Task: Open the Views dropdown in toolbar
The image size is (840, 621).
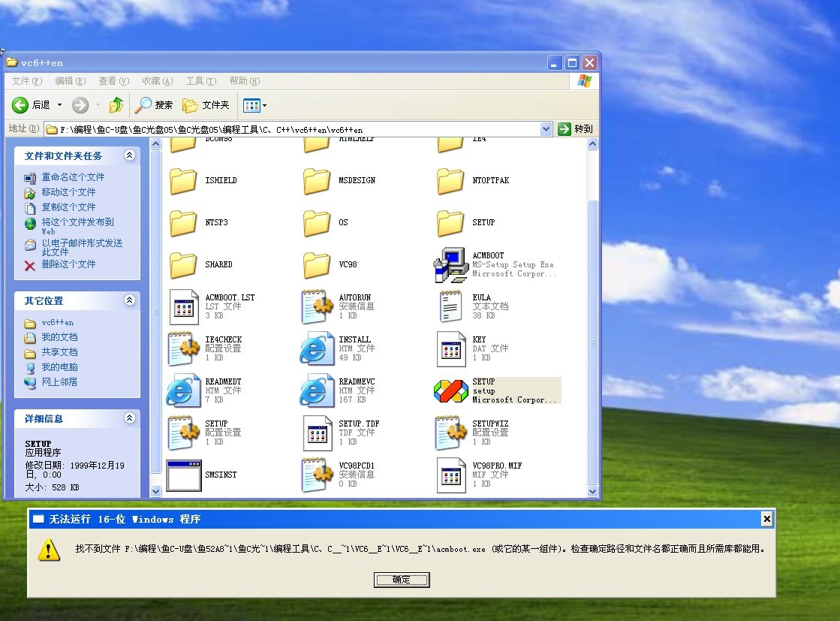Action: click(255, 105)
